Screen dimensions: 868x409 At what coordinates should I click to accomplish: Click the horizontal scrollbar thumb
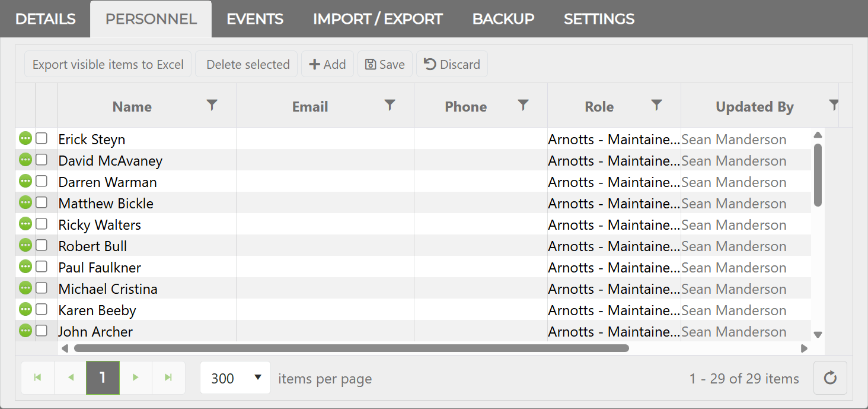[352, 348]
